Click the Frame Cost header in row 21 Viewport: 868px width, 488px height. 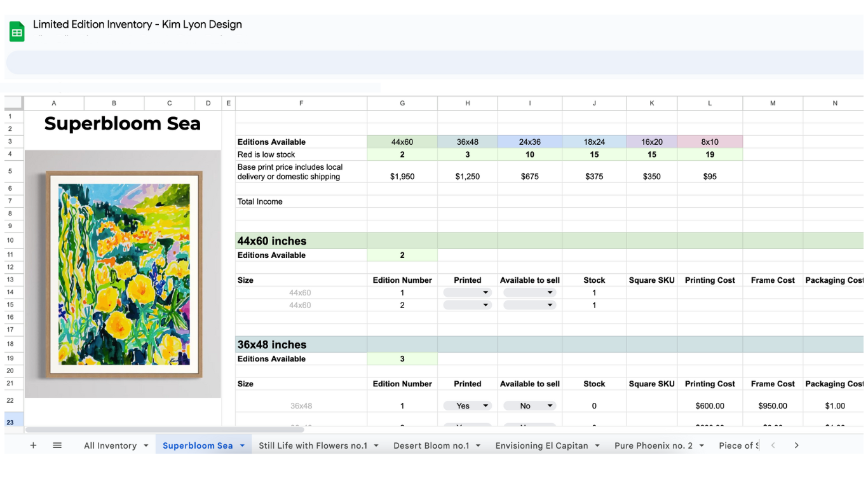click(773, 384)
